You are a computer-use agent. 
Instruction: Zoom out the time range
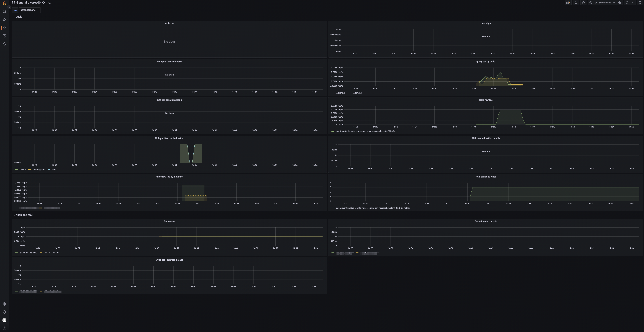[620, 3]
